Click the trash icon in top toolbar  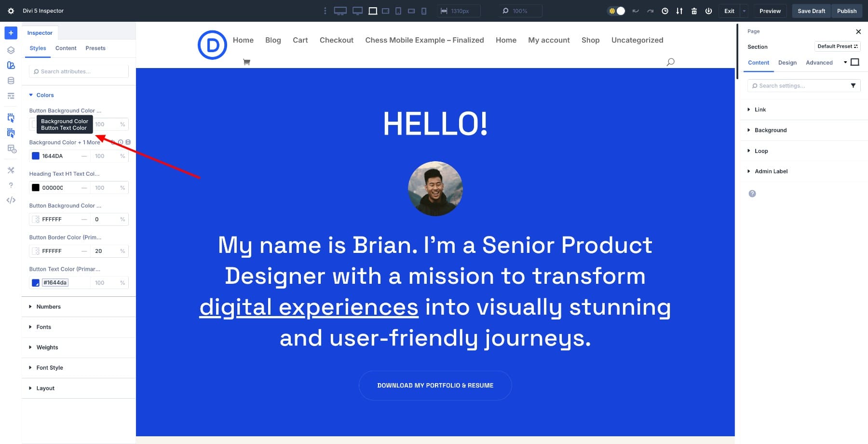(x=694, y=11)
